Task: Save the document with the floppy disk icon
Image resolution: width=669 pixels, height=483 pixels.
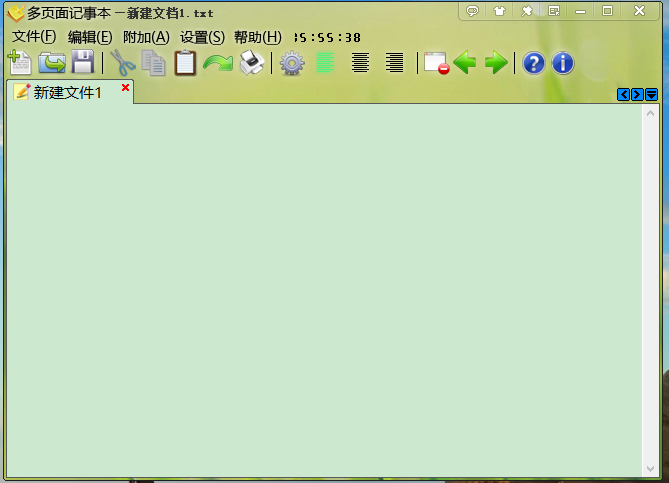Action: 83,63
